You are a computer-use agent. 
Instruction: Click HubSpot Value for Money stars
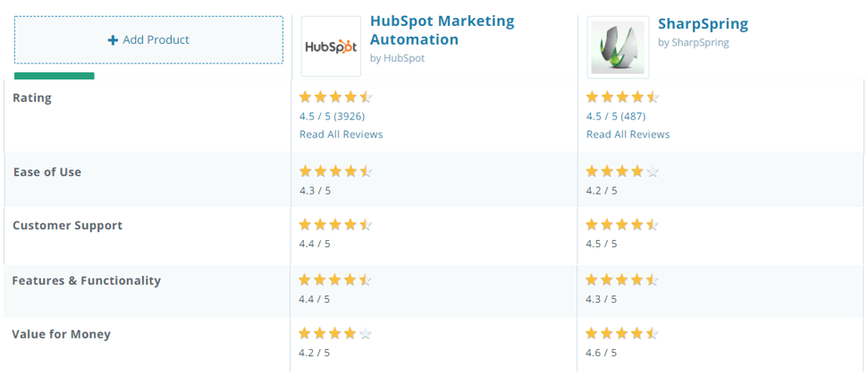(335, 334)
